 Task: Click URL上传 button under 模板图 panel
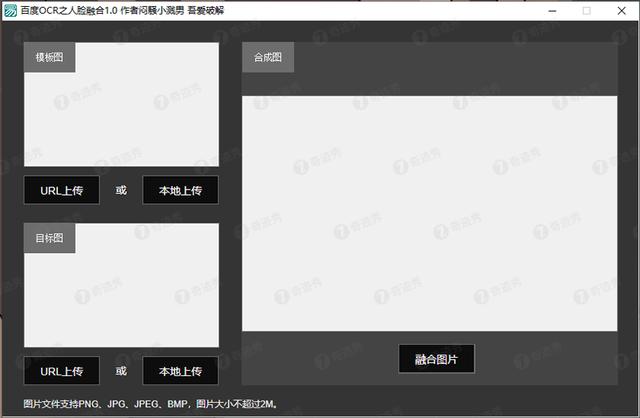(62, 190)
